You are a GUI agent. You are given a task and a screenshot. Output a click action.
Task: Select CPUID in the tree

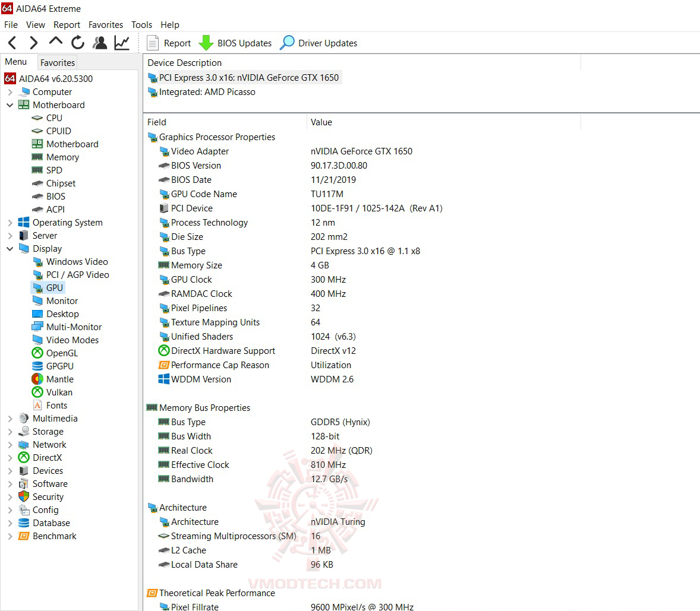[58, 131]
